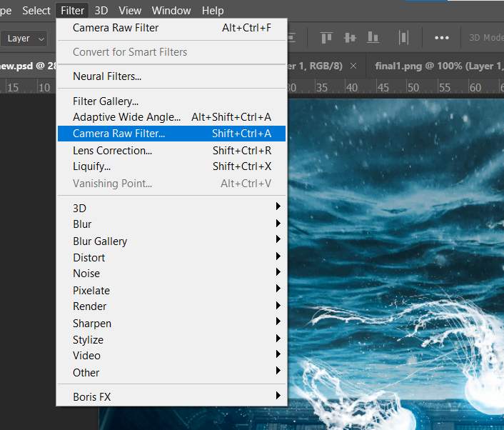The height and width of the screenshot is (430, 504).
Task: Select Adaptive Wide Angle... entry
Action: (126, 117)
